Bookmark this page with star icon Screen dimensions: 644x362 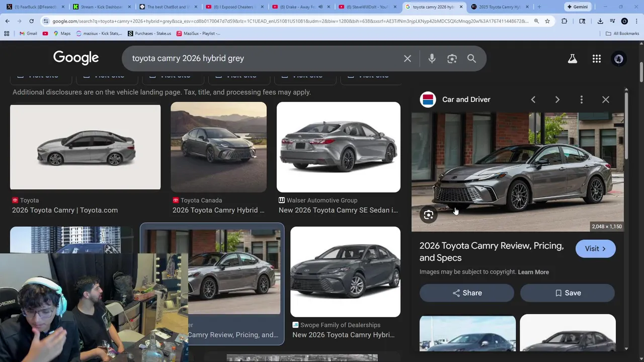[547, 21]
